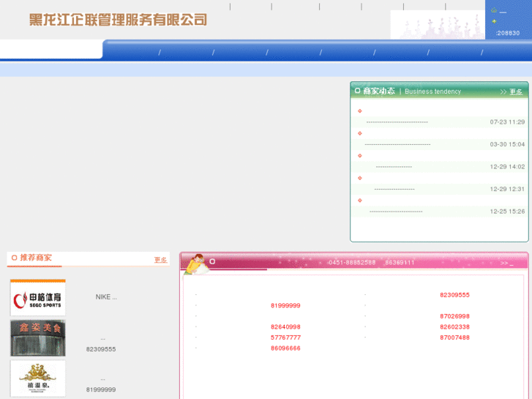Image resolution: width=532 pixels, height=399 pixels.
Task: Click the 黑龙江企联管理服务有限公司 site title
Action: pos(118,20)
